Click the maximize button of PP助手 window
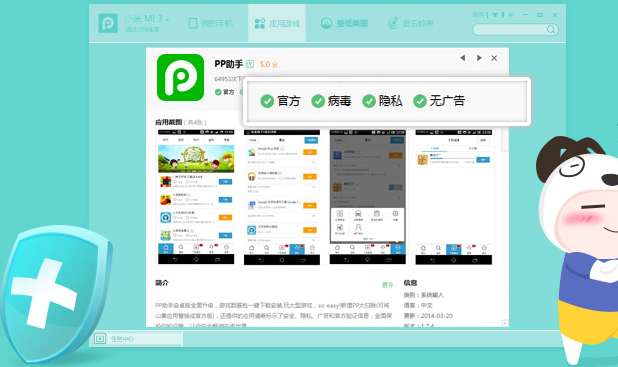618x367 pixels. (540, 15)
